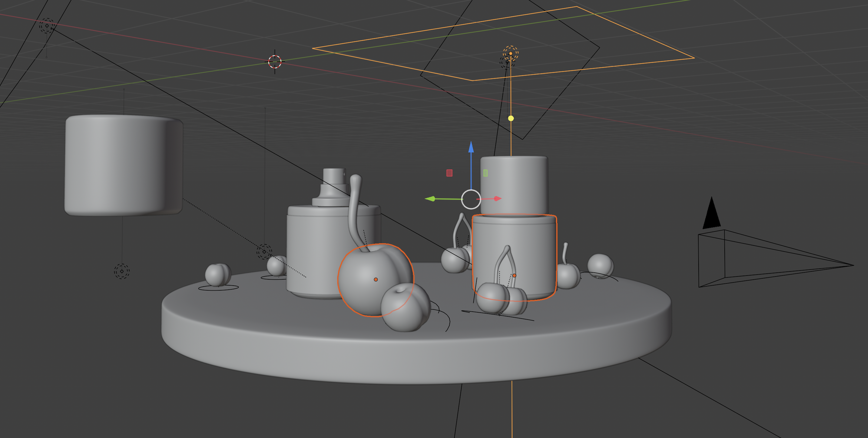868x438 pixels.
Task: Select the point light icon below floating cube
Action: [x=122, y=271]
